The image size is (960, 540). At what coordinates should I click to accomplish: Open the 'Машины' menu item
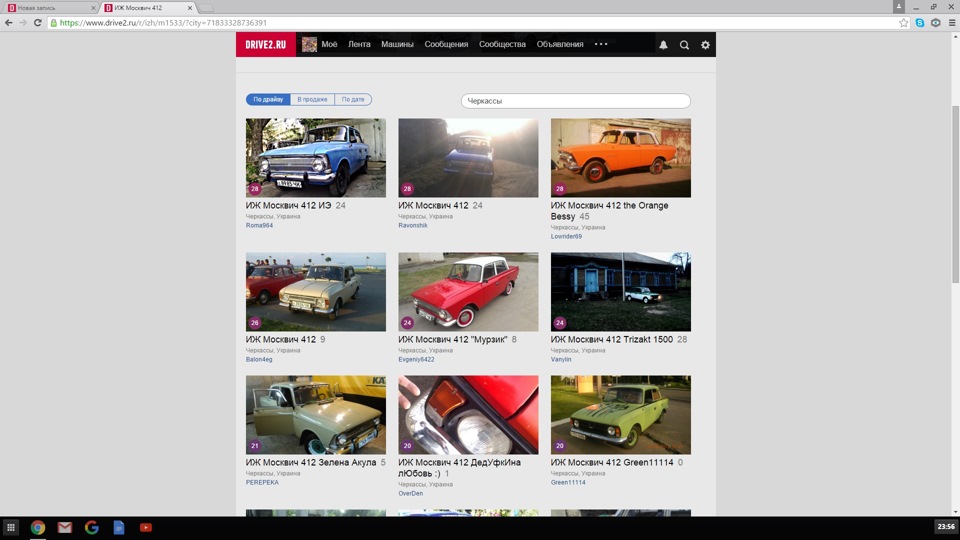click(397, 44)
